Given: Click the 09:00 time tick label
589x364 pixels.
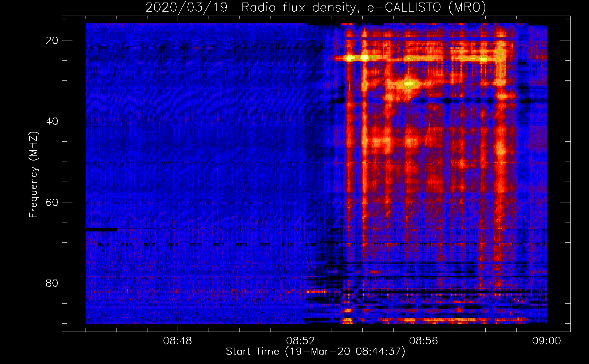Looking at the screenshot, I should [x=547, y=341].
